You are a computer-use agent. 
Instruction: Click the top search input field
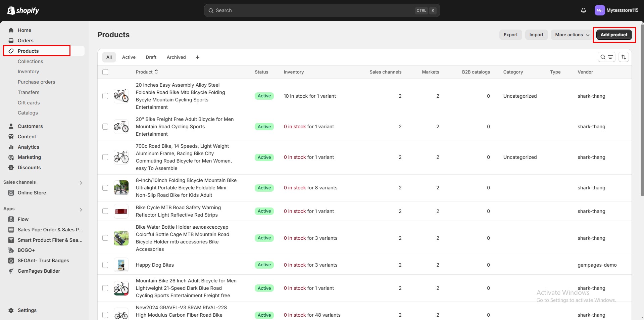point(312,10)
